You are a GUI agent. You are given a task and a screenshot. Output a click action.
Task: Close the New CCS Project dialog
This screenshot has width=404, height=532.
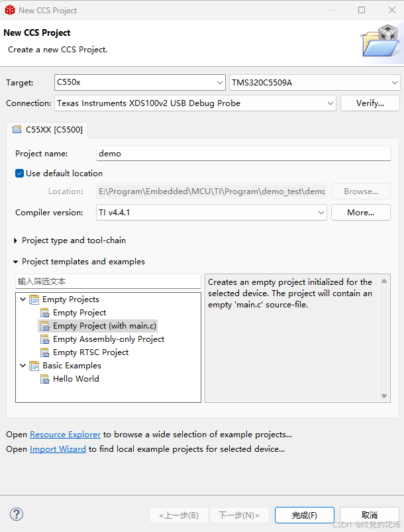[392, 10]
